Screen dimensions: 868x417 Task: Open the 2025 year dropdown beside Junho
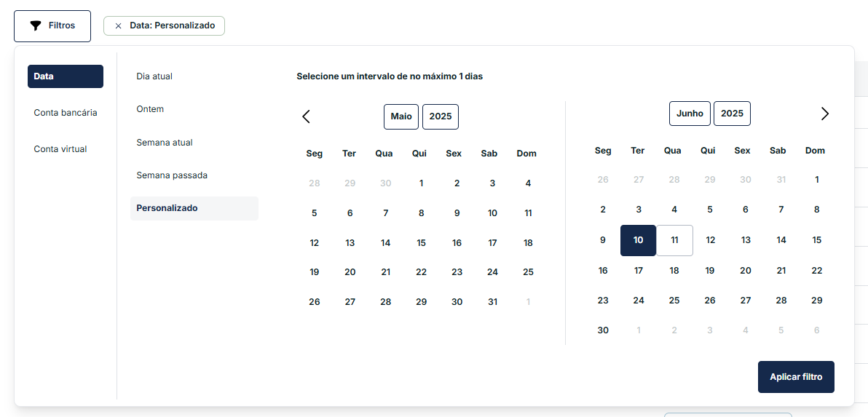[732, 114]
